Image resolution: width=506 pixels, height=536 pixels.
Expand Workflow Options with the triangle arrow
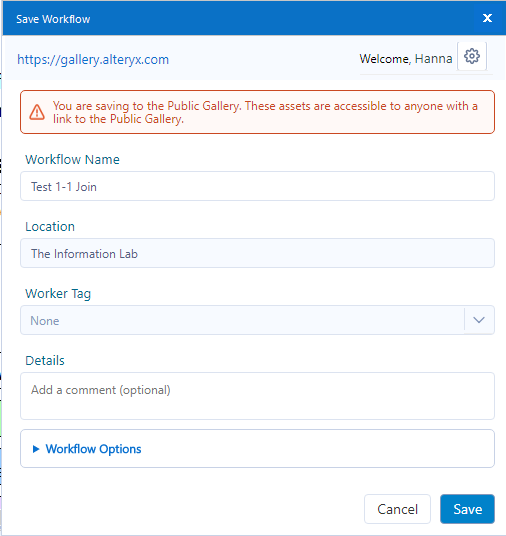coord(36,449)
